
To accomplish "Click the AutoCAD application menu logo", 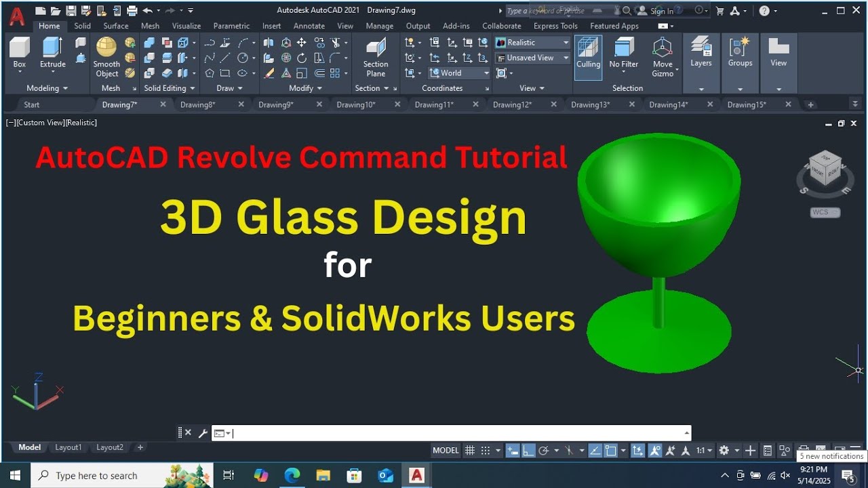I will pyautogui.click(x=17, y=15).
